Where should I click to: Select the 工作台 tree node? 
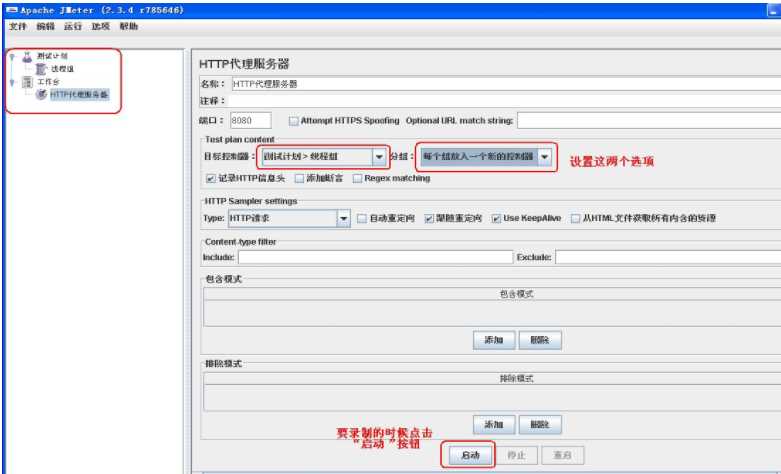click(x=48, y=82)
